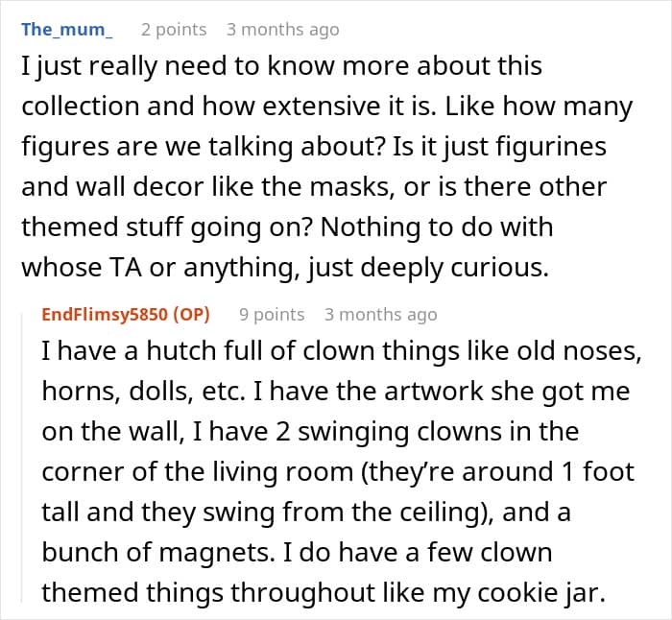Screen dimensions: 672x620
Task: Click the OP reply text about clown hutch
Action: click(x=342, y=471)
